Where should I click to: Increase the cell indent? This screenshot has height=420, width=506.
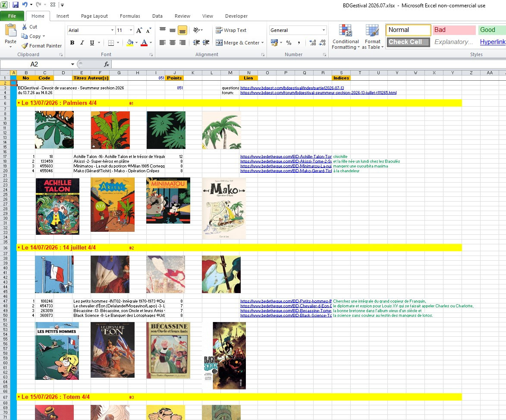point(206,43)
